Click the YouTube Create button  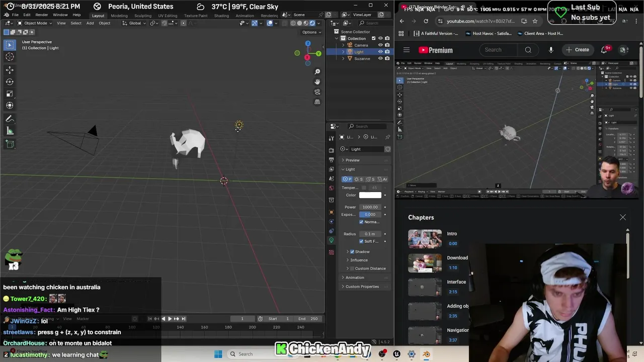577,50
